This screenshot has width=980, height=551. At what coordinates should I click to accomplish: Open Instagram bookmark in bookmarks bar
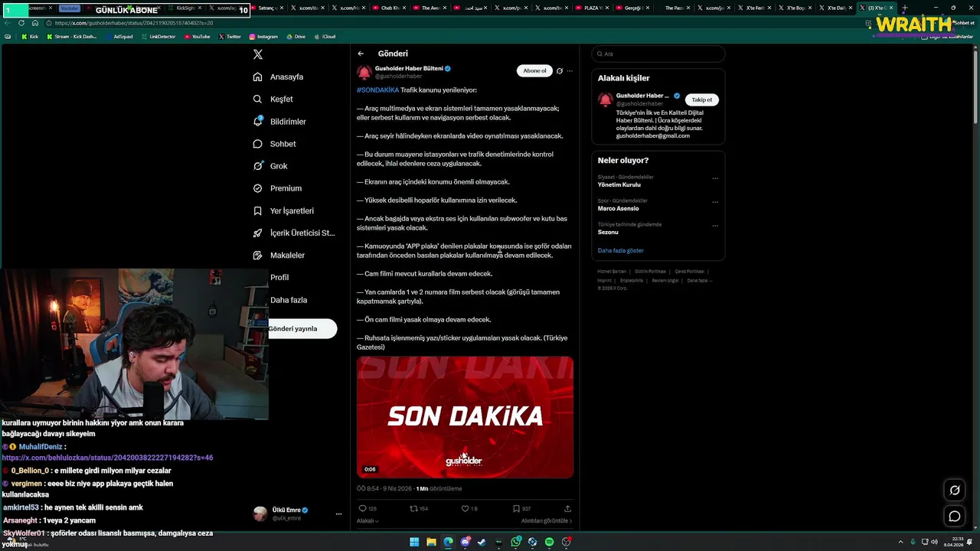click(x=263, y=37)
